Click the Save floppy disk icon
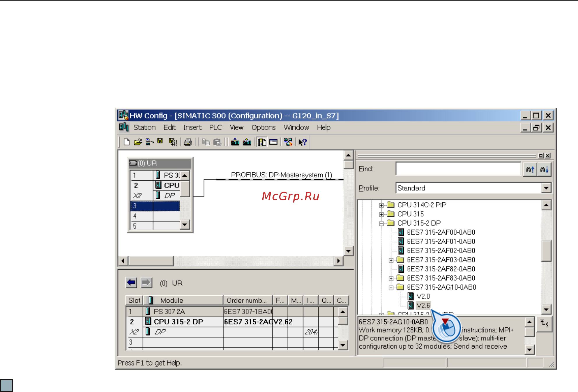 [160, 141]
